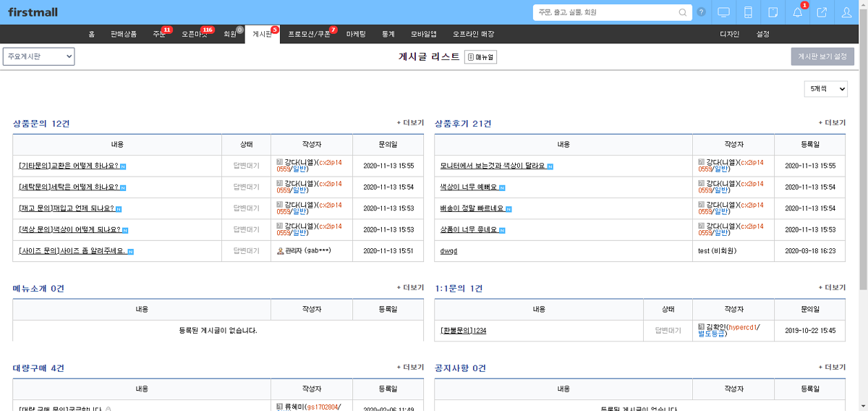Image resolution: width=868 pixels, height=411 pixels.
Task: Open the 주요게시판 board dropdown
Action: (39, 56)
